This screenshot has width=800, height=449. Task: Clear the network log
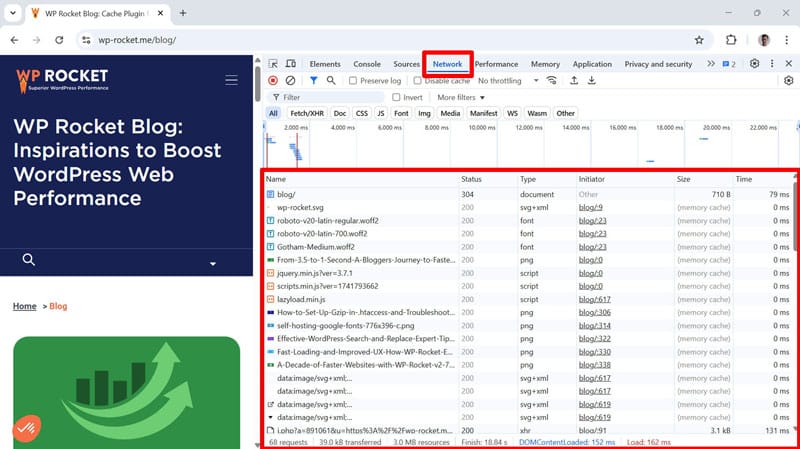point(290,81)
